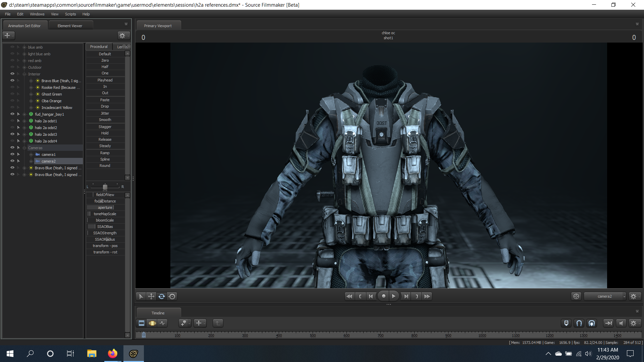Step to the next frame

coord(406,296)
